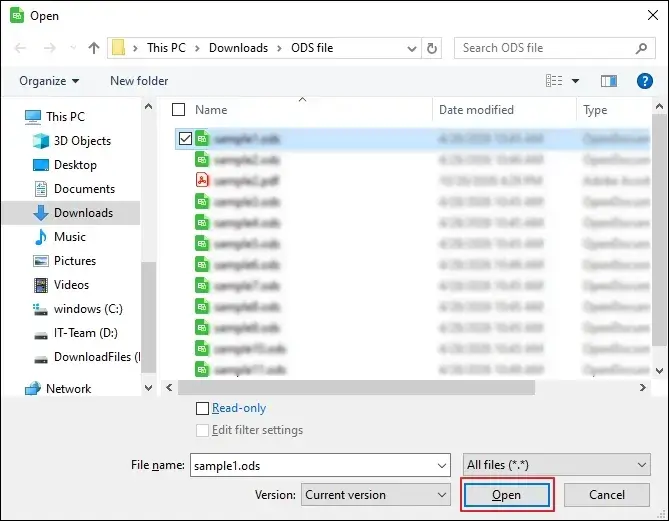Open Documents in navigation pane
The image size is (669, 521).
click(74, 189)
